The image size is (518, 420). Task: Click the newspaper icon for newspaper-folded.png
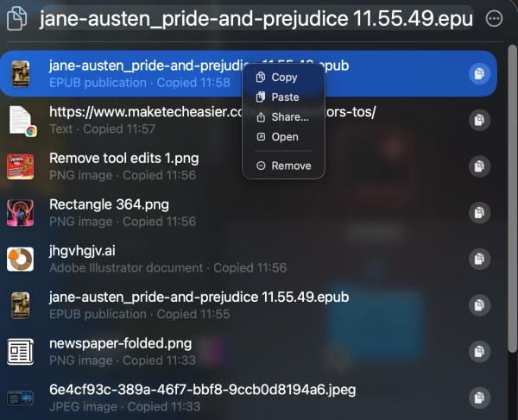point(20,352)
